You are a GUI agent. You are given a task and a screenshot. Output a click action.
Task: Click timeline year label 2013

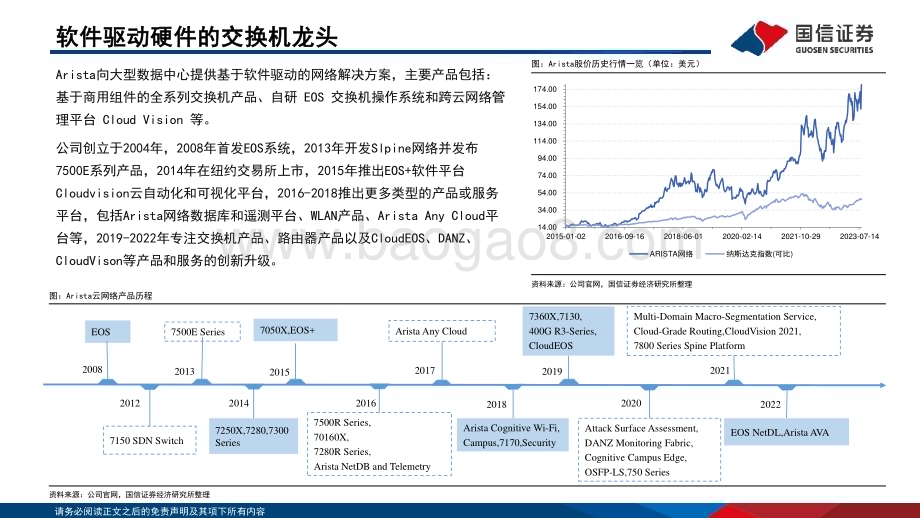tap(184, 371)
